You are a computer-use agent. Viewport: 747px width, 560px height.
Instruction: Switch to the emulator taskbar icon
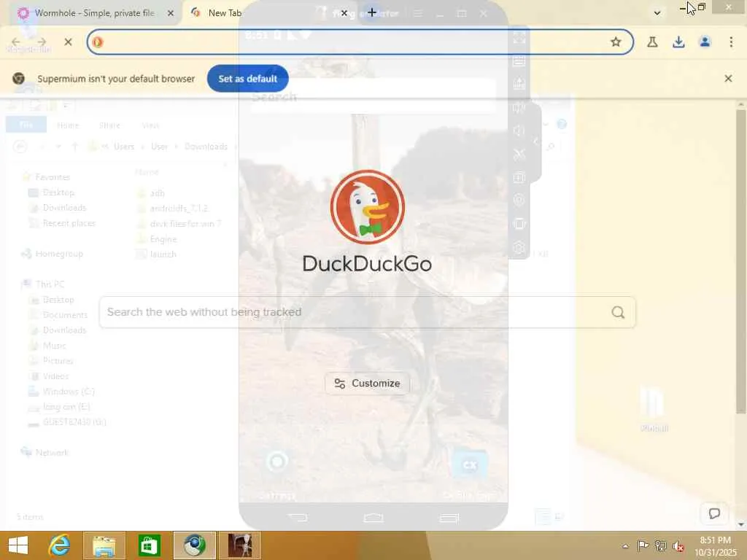pyautogui.click(x=239, y=545)
